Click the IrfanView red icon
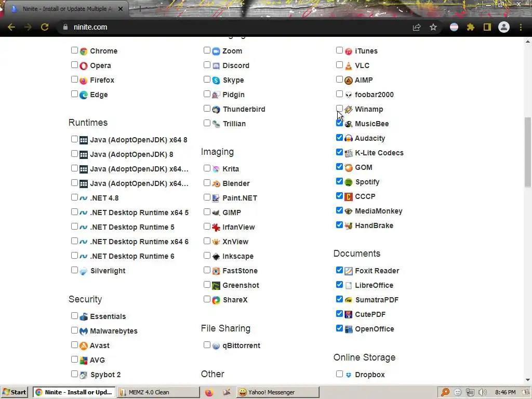 click(216, 228)
